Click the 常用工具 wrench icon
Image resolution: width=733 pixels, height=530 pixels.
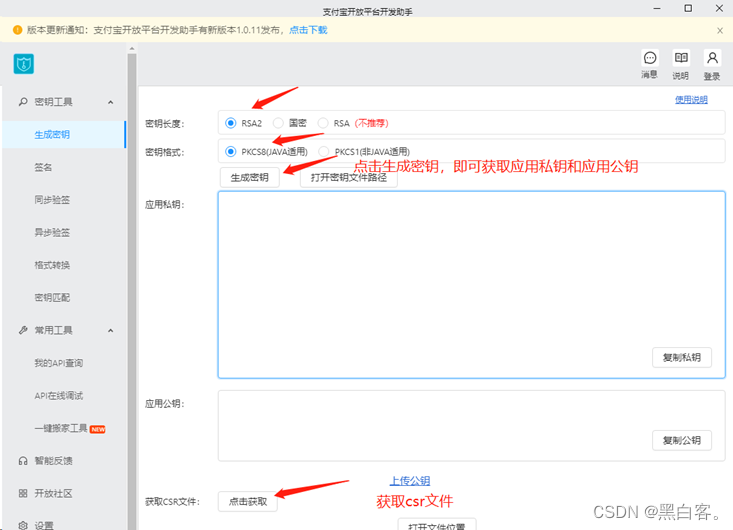(23, 330)
